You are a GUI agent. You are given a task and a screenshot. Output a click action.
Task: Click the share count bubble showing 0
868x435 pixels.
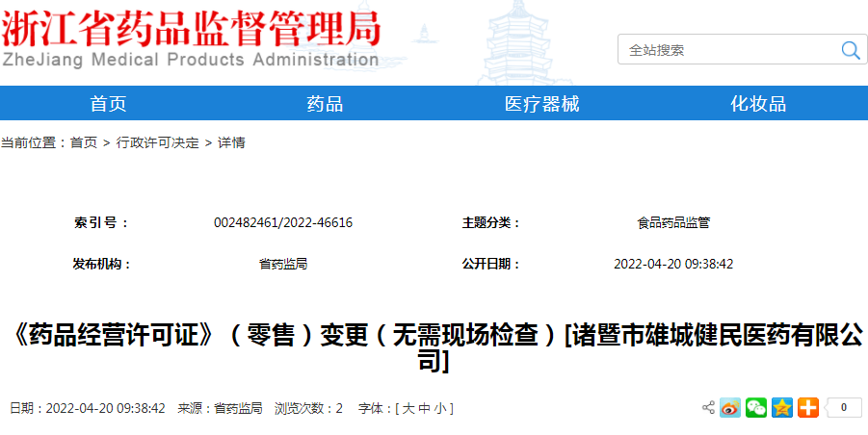(843, 408)
